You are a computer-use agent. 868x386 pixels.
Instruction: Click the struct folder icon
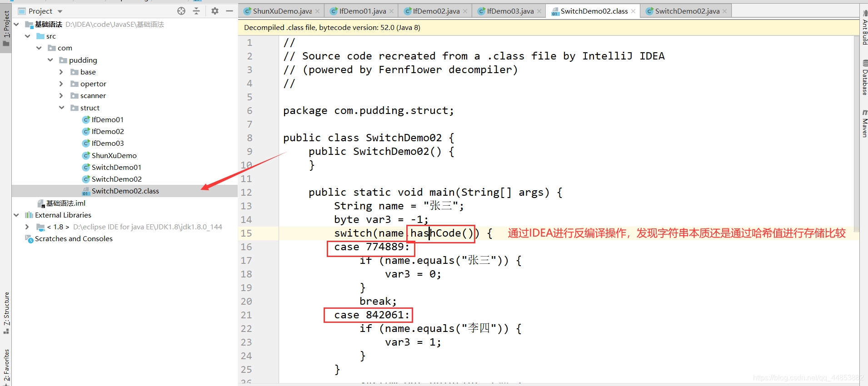75,108
